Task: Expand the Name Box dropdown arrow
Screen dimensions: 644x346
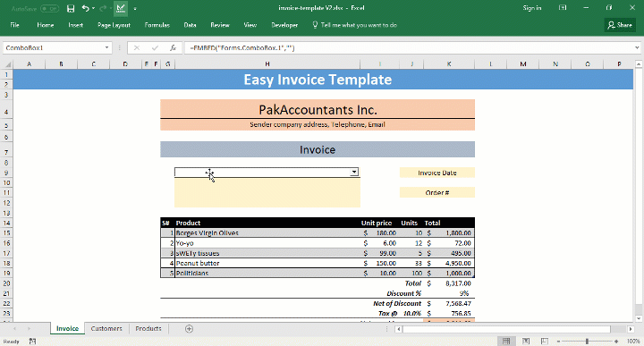Action: 106,48
